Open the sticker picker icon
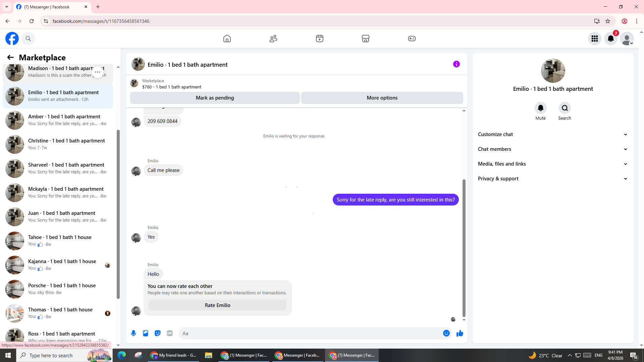Image resolution: width=644 pixels, height=362 pixels. [158, 333]
